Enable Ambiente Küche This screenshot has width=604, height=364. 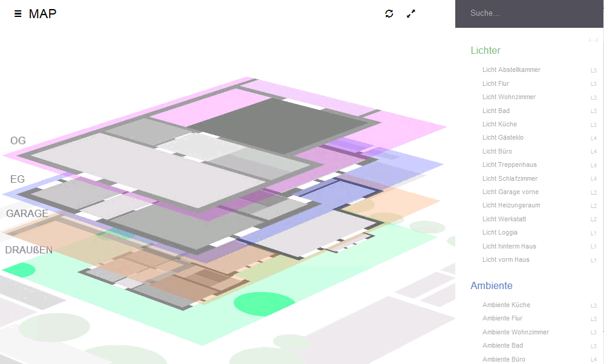click(505, 305)
